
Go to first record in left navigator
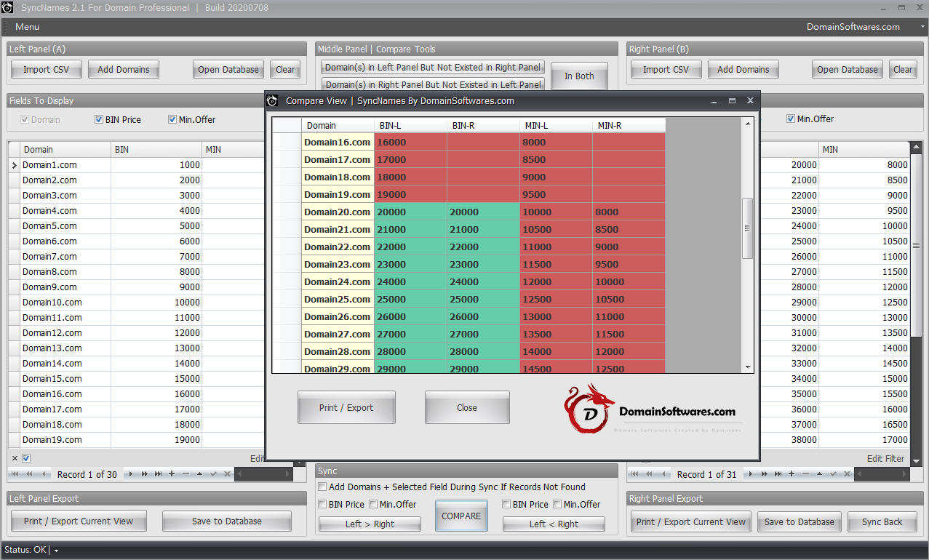click(x=16, y=474)
